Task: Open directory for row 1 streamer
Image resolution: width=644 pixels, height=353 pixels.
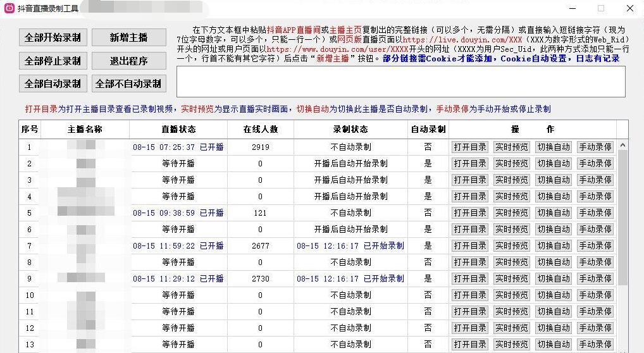Action: 470,147
